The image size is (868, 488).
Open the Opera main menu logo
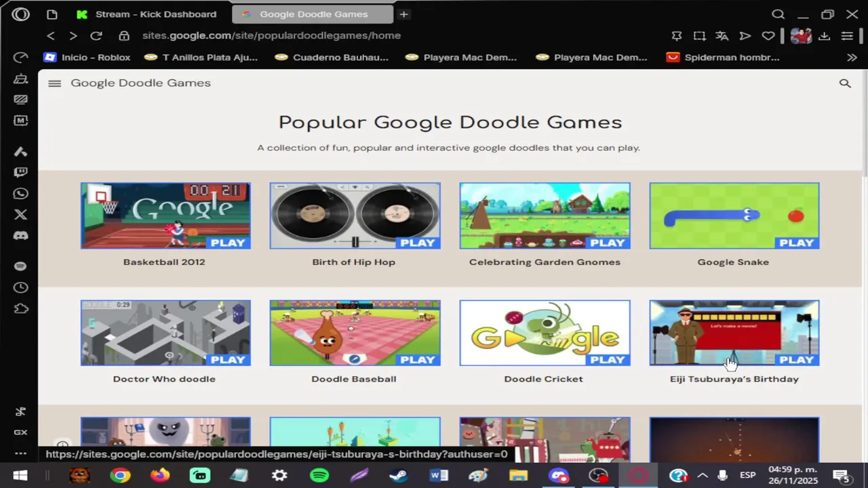point(20,14)
